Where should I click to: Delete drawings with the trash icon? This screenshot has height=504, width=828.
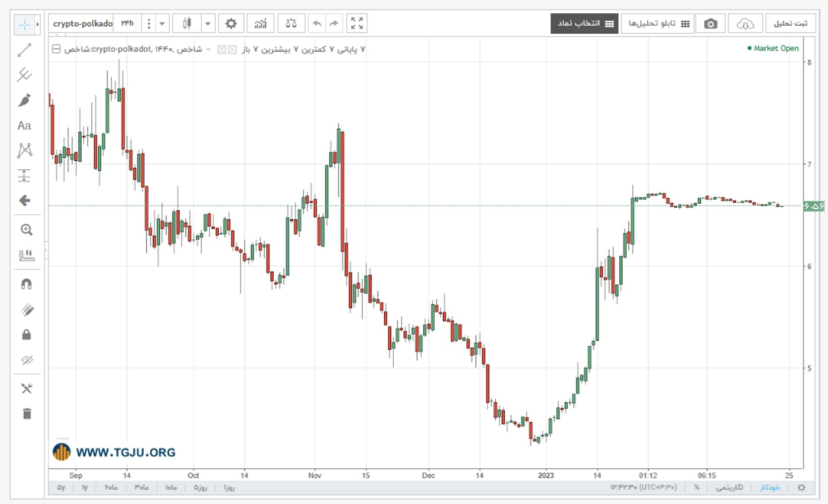[27, 414]
